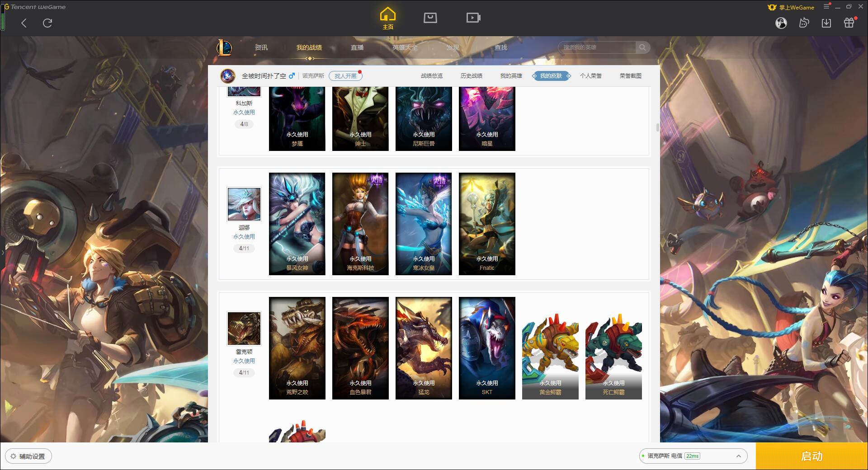Click the user avatar globe icon
Image resolution: width=868 pixels, height=470 pixels.
[x=781, y=23]
